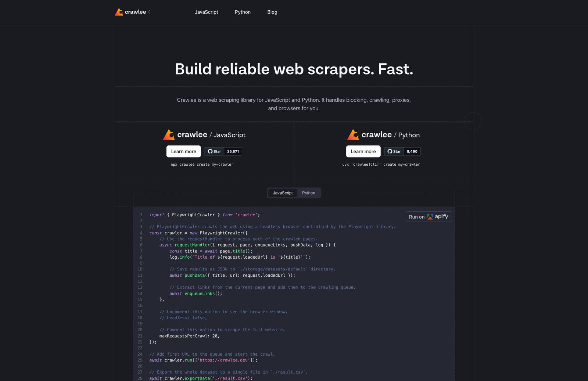This screenshot has width=588, height=381.
Task: Click the '// headless: false,' comment line
Action: click(x=183, y=318)
